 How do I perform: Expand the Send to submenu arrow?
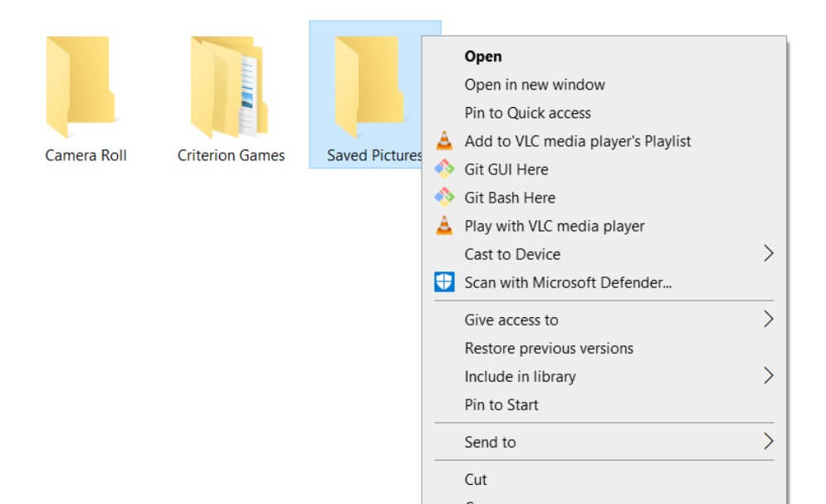tap(768, 442)
